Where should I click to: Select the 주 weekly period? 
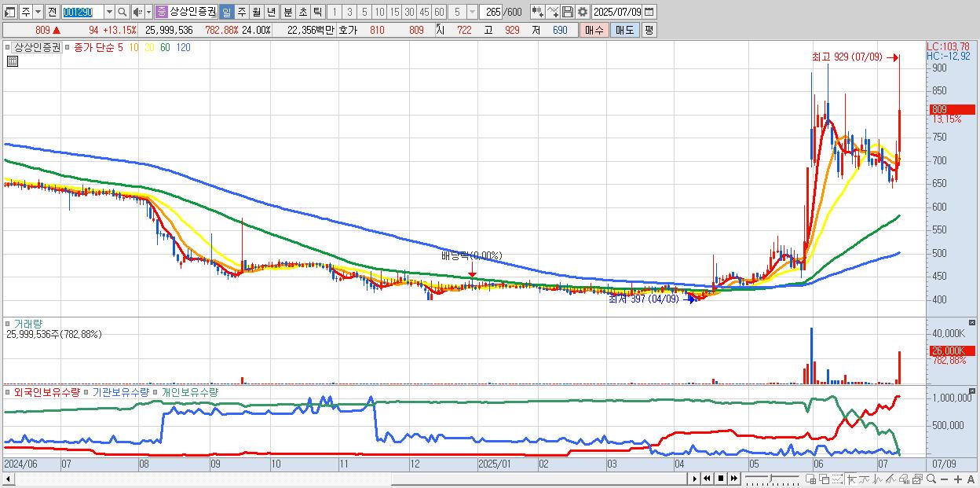[241, 12]
